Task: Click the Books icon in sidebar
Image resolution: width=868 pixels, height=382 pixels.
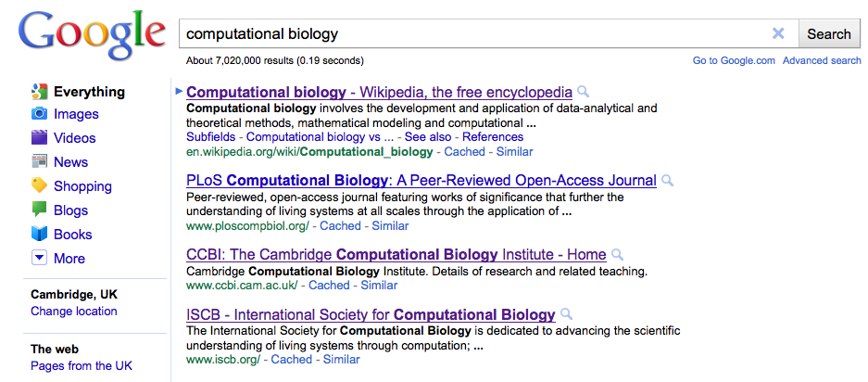Action: [x=39, y=235]
